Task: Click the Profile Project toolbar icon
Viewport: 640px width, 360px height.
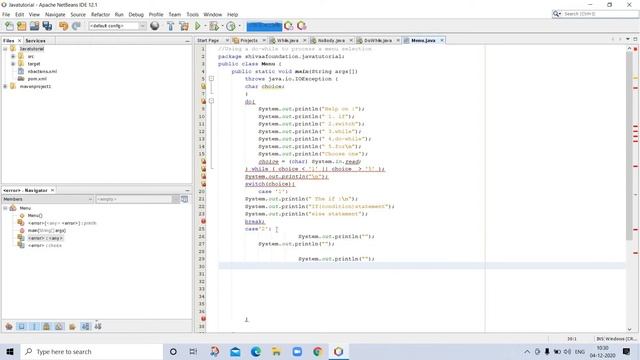Action: (x=231, y=26)
